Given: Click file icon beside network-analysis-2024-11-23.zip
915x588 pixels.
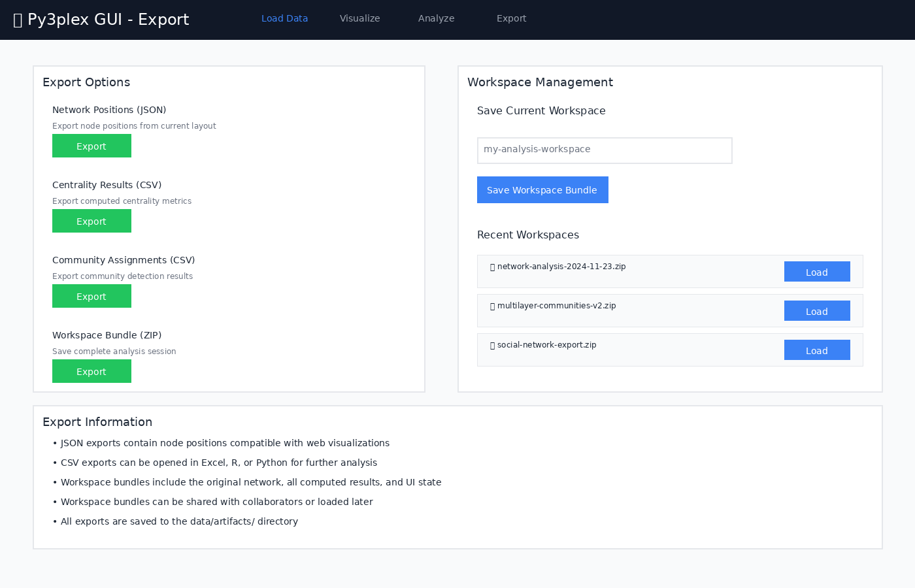Looking at the screenshot, I should tap(492, 267).
